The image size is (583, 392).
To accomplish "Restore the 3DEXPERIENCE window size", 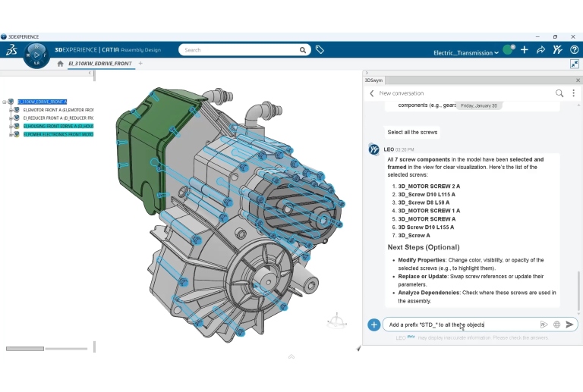I will tap(555, 36).
